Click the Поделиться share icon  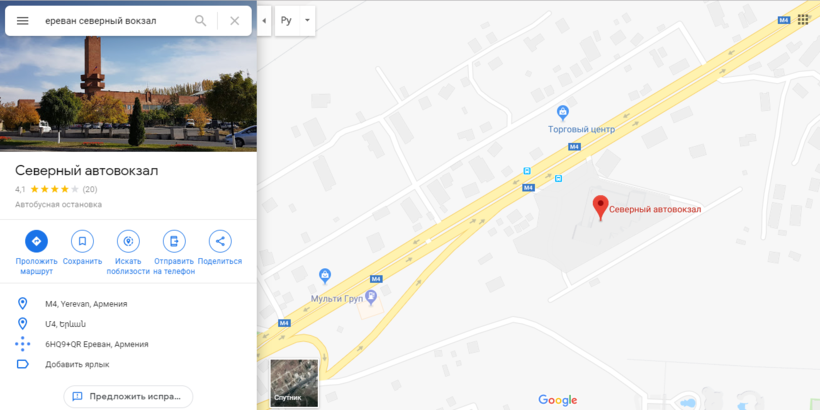(x=220, y=241)
